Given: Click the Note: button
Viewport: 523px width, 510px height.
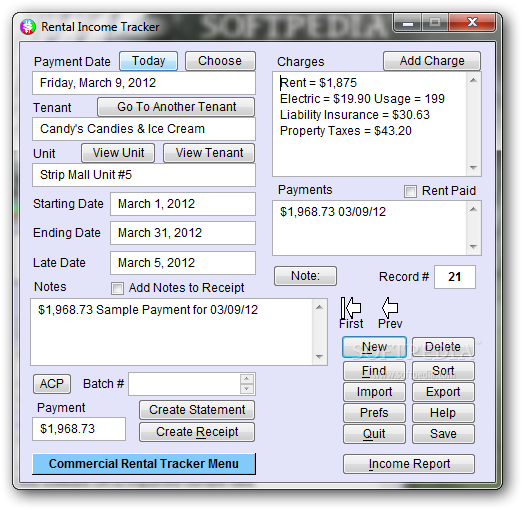Looking at the screenshot, I should pos(305,276).
